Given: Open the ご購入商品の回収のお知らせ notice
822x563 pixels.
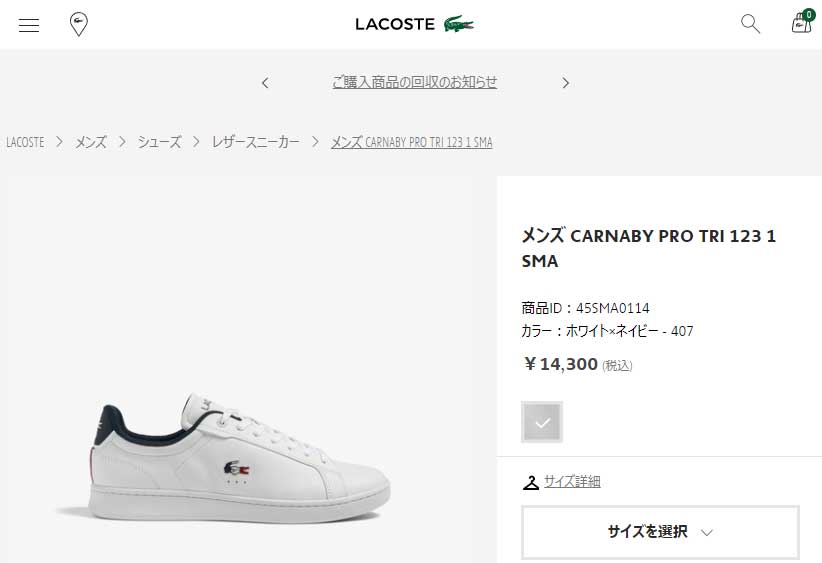Looking at the screenshot, I should (x=414, y=82).
